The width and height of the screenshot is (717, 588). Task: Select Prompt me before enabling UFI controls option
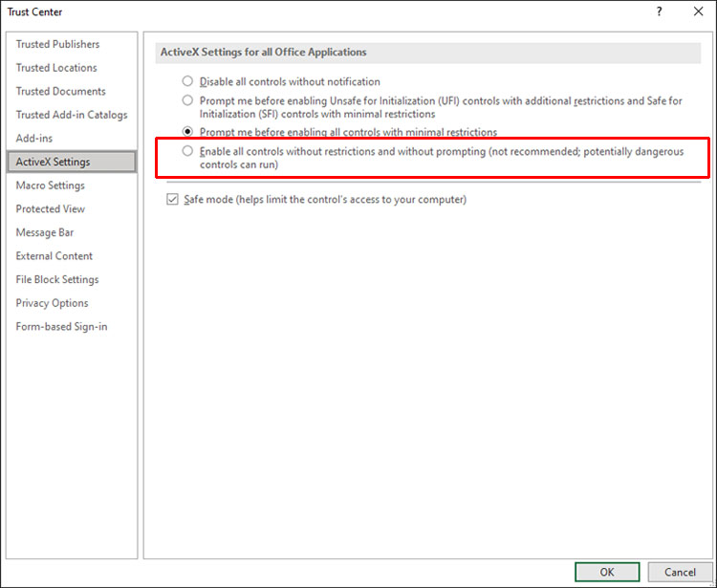tap(187, 100)
